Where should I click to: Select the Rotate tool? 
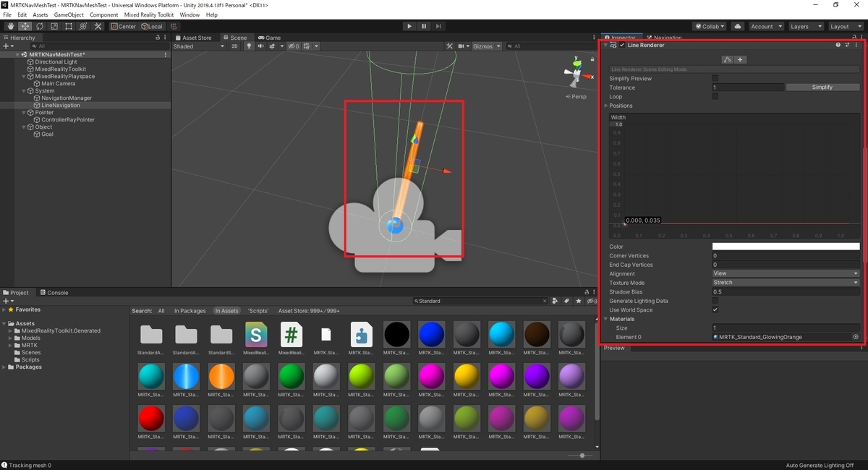point(39,26)
